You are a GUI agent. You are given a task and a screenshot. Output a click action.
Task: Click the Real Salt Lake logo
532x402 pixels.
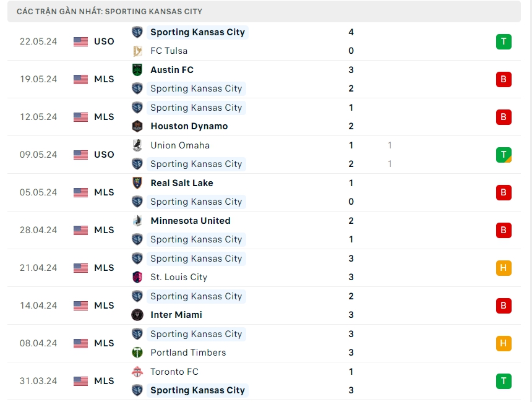tap(137, 183)
